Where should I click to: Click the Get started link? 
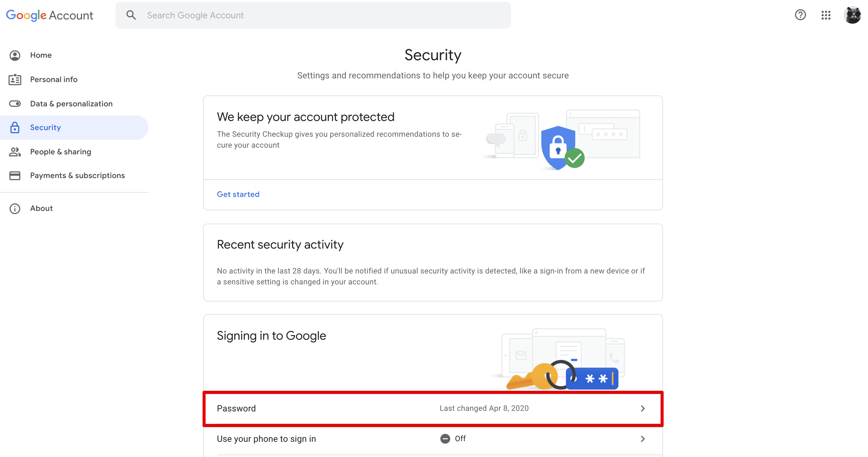238,194
